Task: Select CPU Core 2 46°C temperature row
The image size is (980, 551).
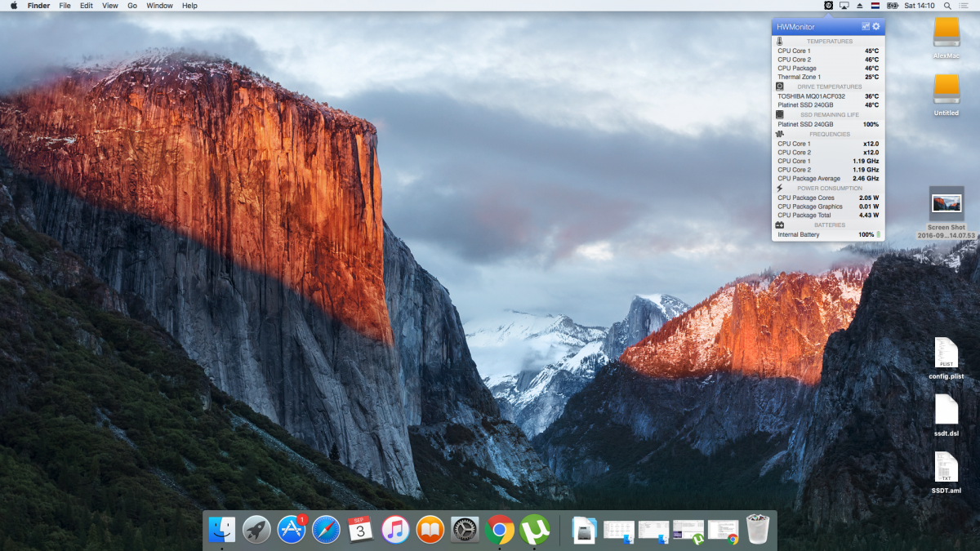Action: coord(828,60)
